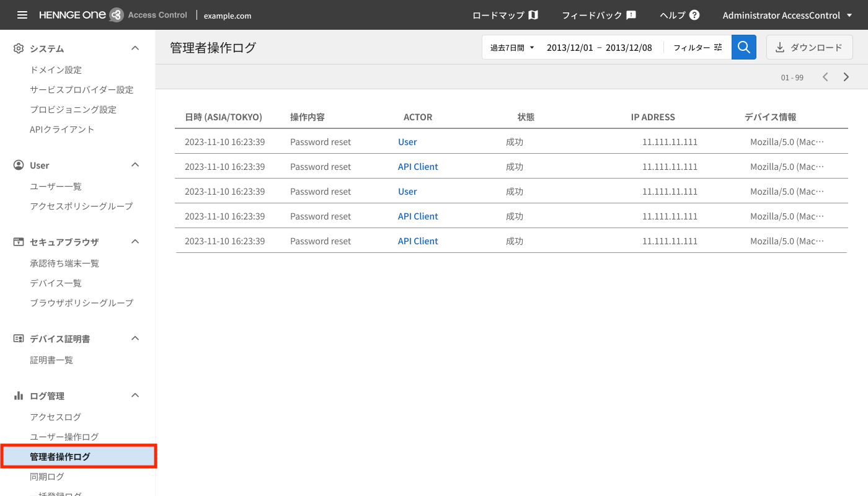Open プロビジョニング設定 page
The width and height of the screenshot is (868, 496).
pyautogui.click(x=73, y=110)
